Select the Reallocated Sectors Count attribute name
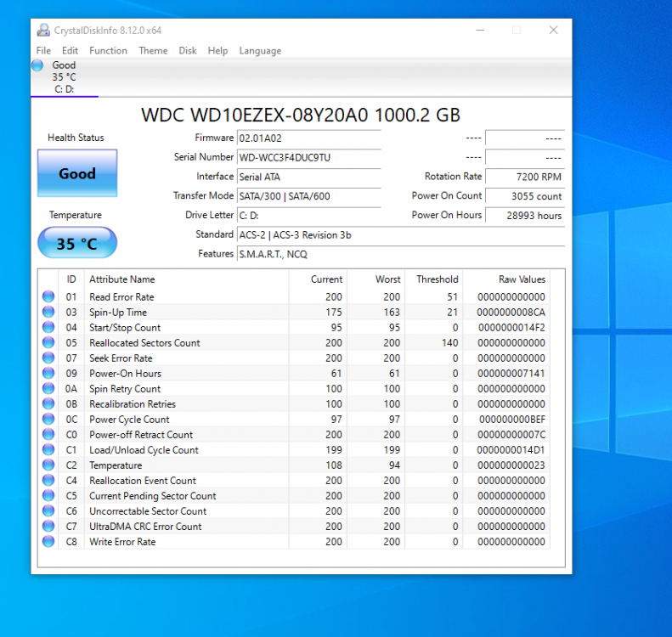 pos(144,342)
